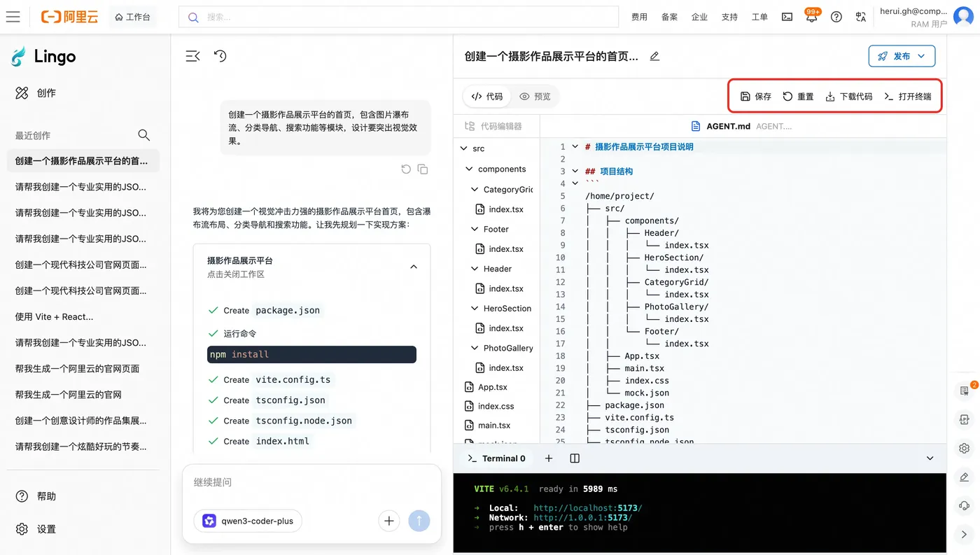Viewport: 980px width, 555px height.
Task: Open the 费用 menu
Action: click(639, 17)
